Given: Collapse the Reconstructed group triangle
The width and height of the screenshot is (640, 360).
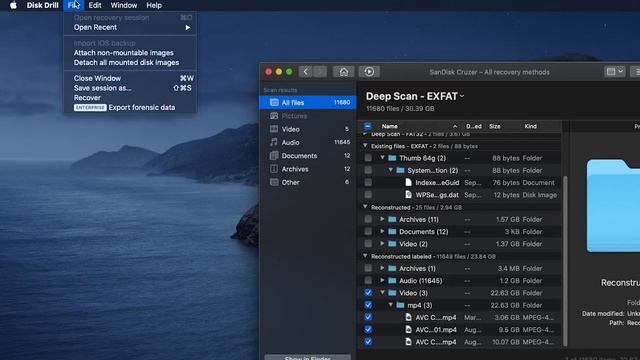Looking at the screenshot, I should pyautogui.click(x=365, y=207).
